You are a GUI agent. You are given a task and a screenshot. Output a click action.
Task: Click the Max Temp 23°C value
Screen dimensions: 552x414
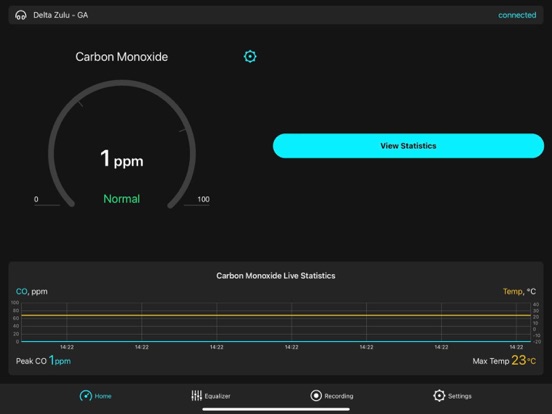pyautogui.click(x=504, y=360)
